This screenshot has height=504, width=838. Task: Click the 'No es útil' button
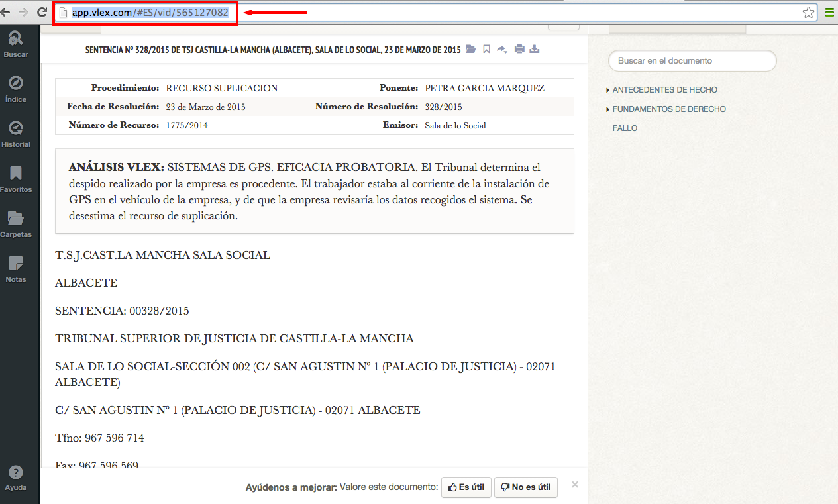[525, 487]
